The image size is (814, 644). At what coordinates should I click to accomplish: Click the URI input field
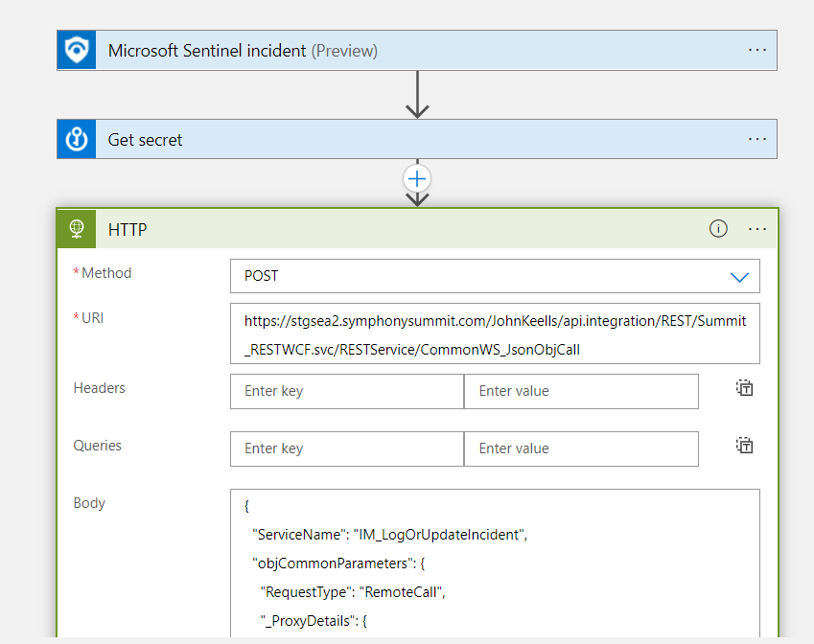[x=495, y=333]
